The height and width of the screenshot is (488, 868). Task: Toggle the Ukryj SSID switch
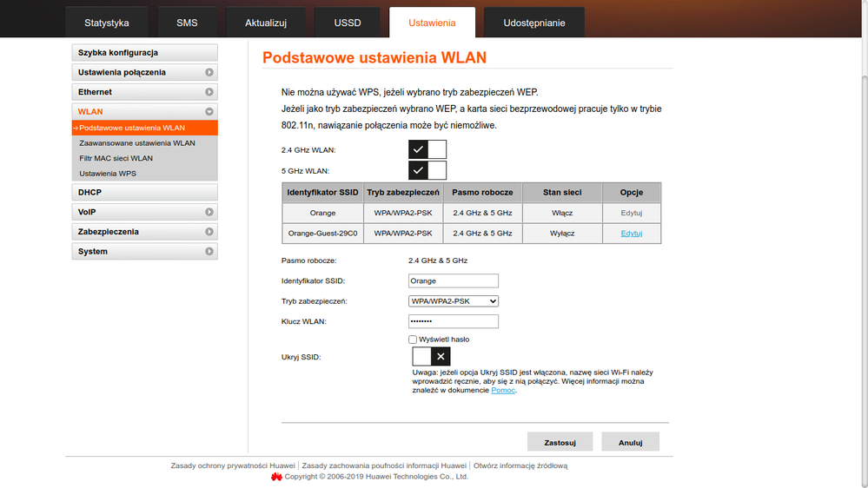(x=431, y=356)
